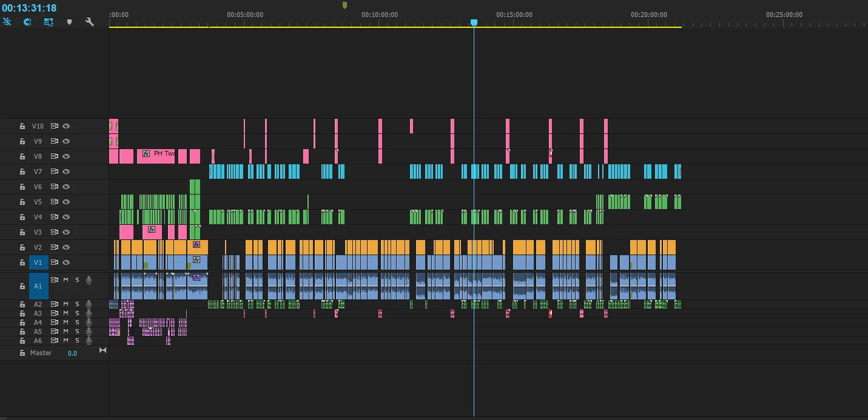The image size is (868, 420).
Task: Lock track V10
Action: coord(22,126)
